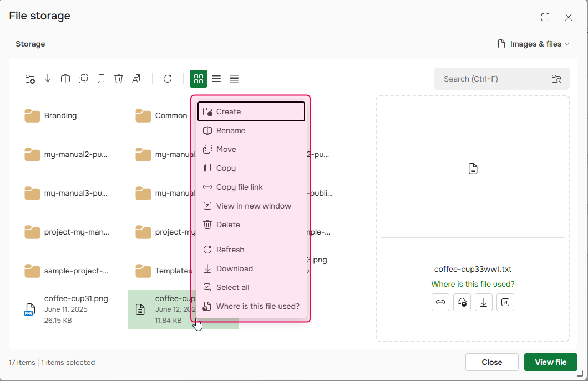The image size is (588, 381).
Task: Click the move icon in the toolbar
Action: point(83,79)
